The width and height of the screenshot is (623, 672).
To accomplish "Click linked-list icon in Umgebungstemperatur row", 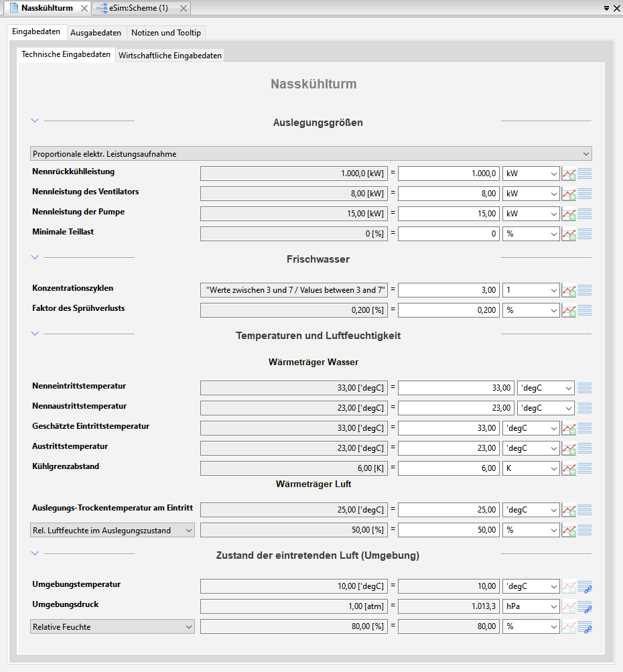I will [x=585, y=587].
